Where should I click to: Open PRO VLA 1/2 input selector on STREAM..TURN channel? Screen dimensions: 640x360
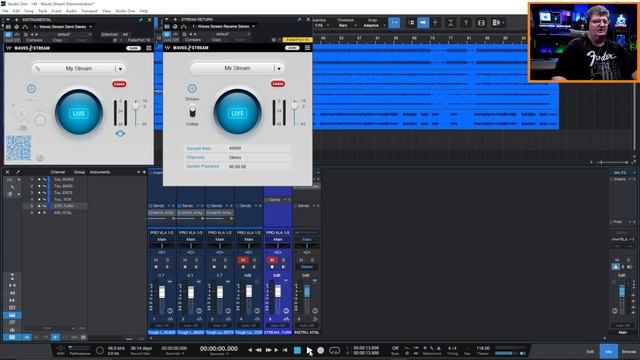point(278,233)
